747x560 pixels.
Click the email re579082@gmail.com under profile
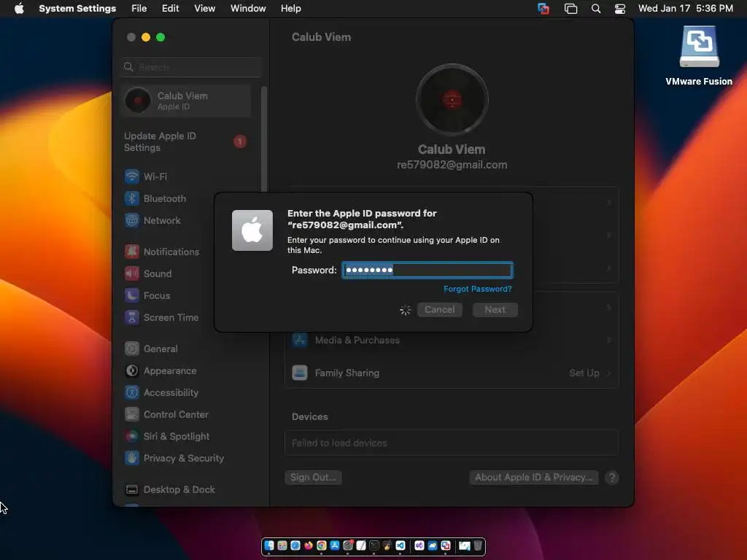point(452,165)
